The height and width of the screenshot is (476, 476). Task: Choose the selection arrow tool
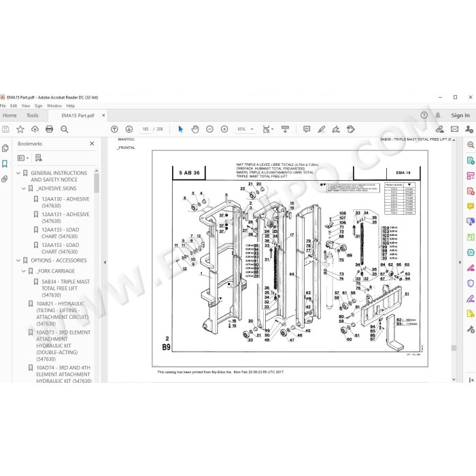[181, 129]
